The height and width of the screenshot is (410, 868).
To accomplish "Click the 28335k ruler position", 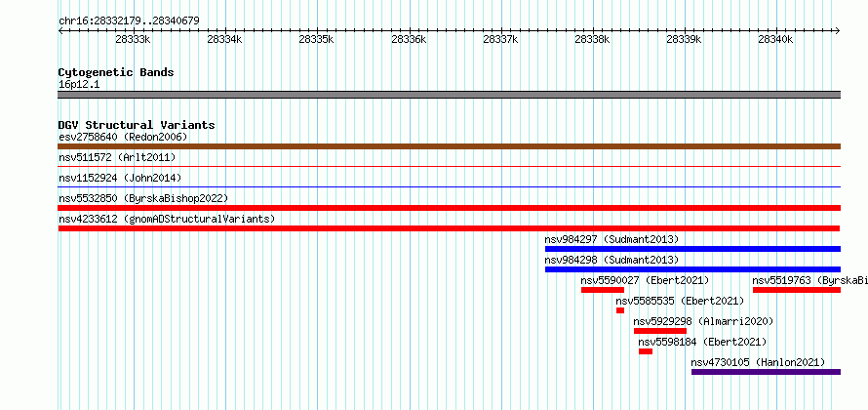I will (317, 39).
